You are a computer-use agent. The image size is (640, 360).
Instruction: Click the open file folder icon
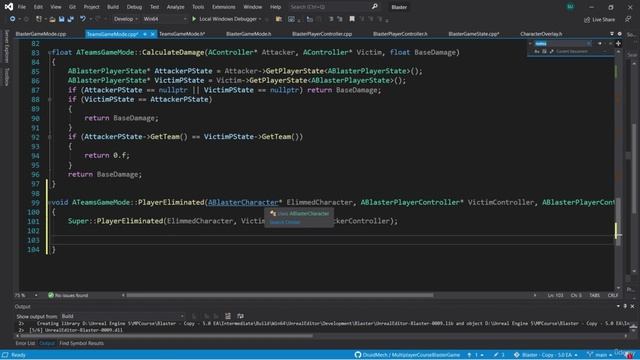[52, 19]
